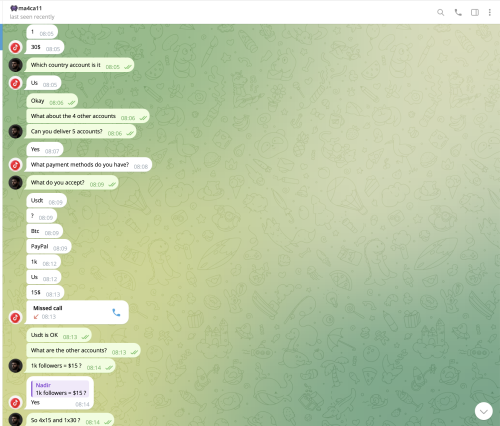Click the dark avatar beside 'Which country account is it'
Image resolution: width=500 pixels, height=426 pixels.
tap(15, 65)
